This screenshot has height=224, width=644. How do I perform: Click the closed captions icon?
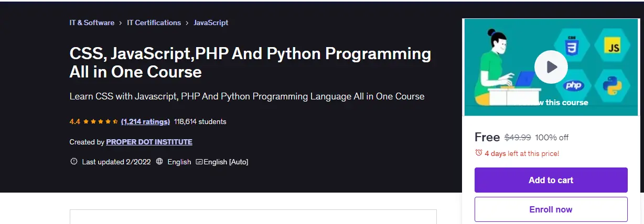click(199, 162)
